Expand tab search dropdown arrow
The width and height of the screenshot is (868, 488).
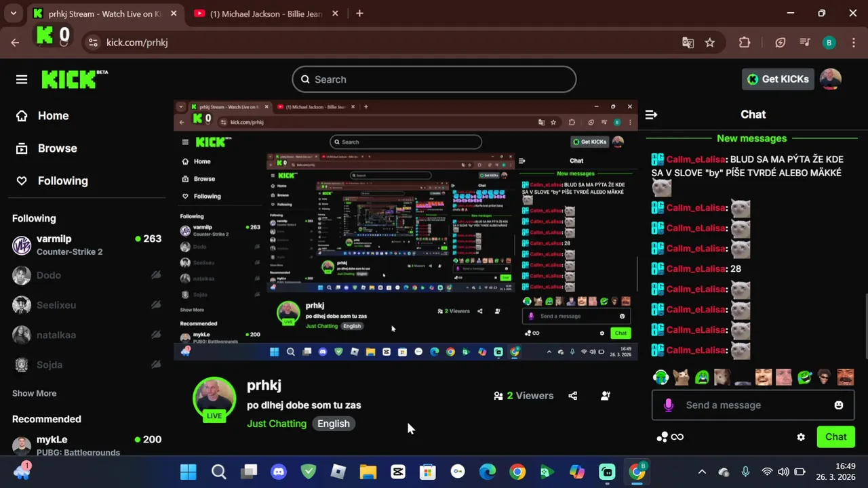tap(13, 13)
